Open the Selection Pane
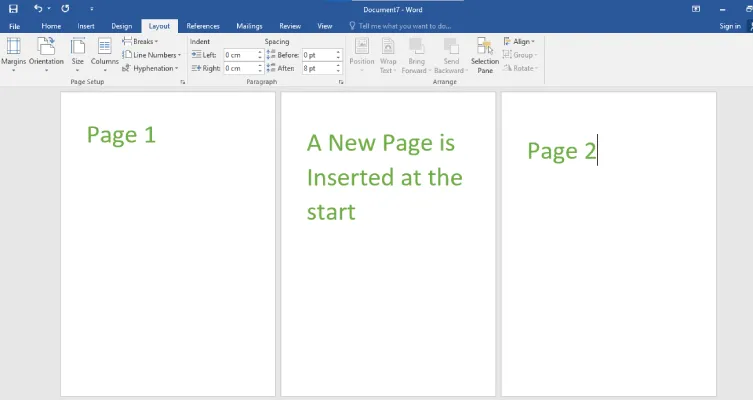The image size is (753, 400). 485,55
